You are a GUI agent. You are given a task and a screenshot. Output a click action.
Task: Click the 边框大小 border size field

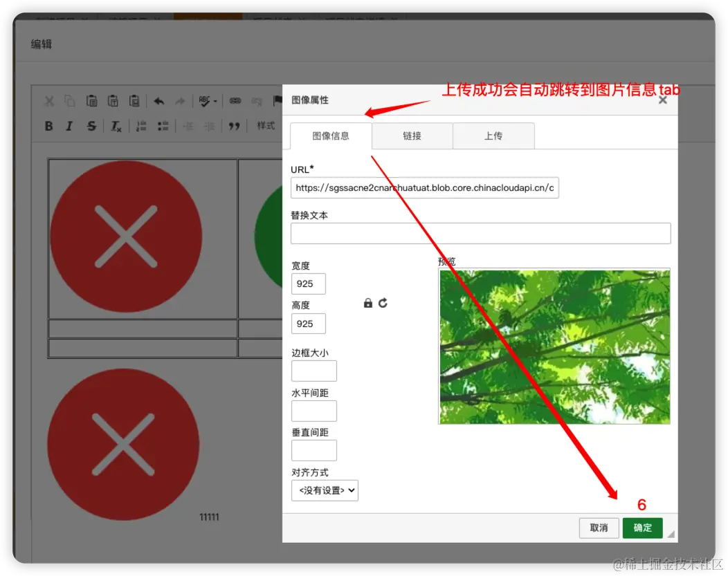[x=314, y=371]
